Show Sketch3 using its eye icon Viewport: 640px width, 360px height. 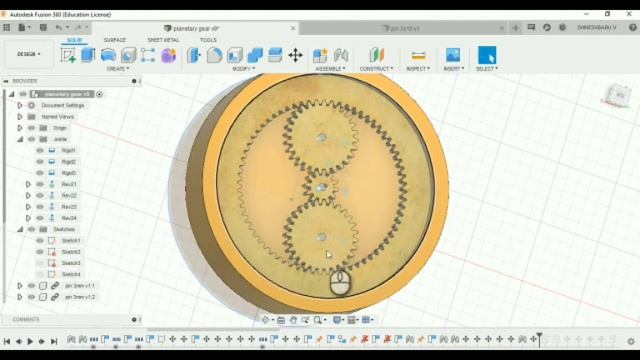[40, 263]
